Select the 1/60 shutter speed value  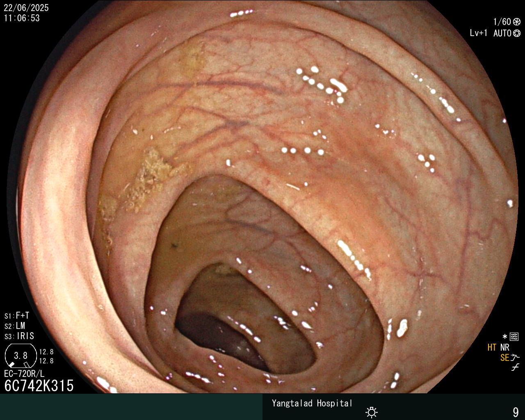502,22
